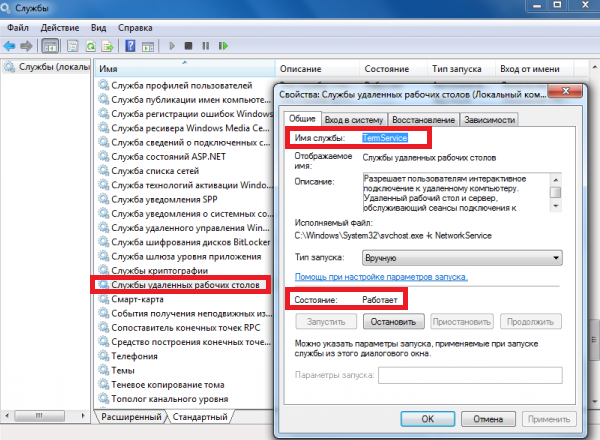Sort by the Тип запуска column header
600x440 pixels.
coord(461,69)
